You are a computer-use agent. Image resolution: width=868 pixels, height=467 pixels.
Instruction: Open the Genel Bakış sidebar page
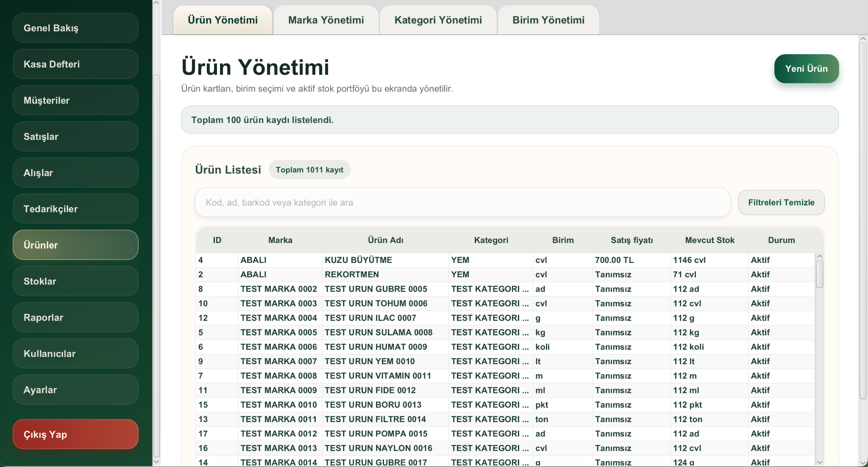75,28
